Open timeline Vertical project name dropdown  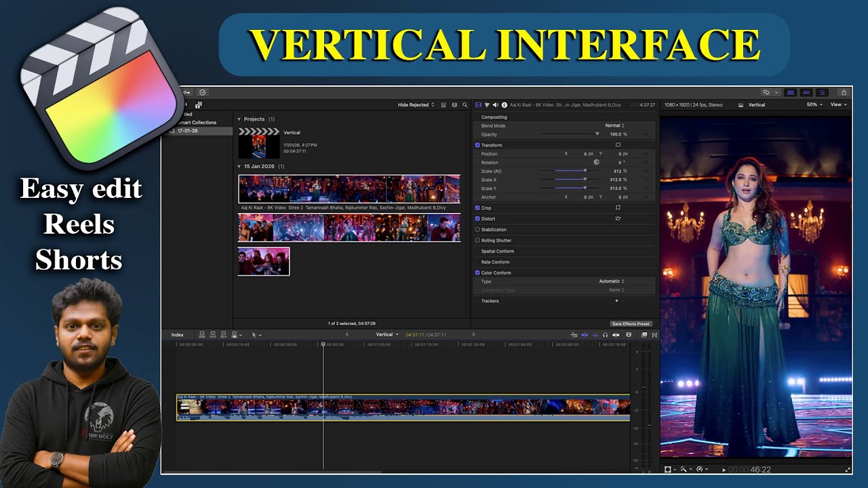[x=387, y=335]
